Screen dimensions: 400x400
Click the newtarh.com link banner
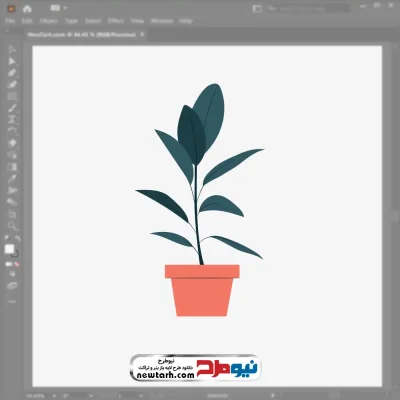195,368
